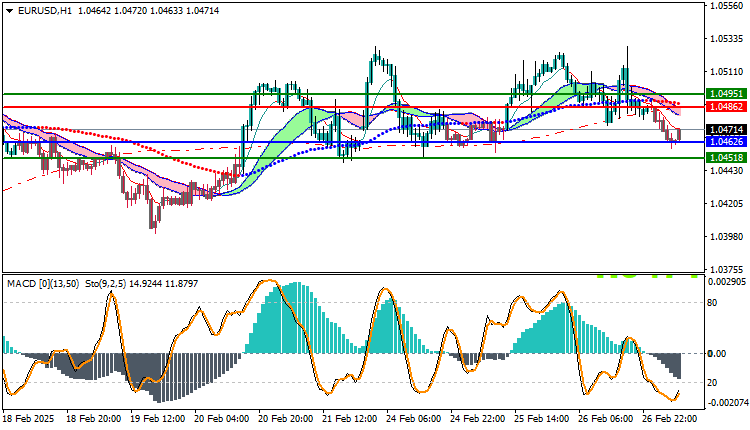Click the 21 Feb 12:00 time label
Screen dimensions: 750x430
click(x=350, y=419)
